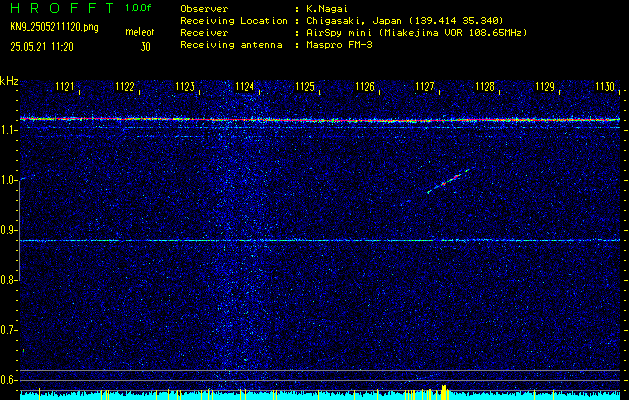Click the Receiving antenna field label

tap(231, 45)
